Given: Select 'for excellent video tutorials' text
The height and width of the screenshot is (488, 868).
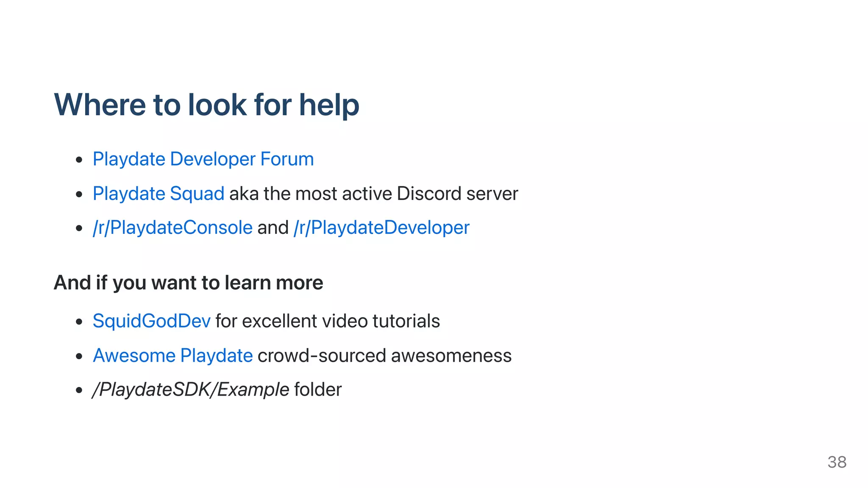Looking at the screenshot, I should pos(328,321).
